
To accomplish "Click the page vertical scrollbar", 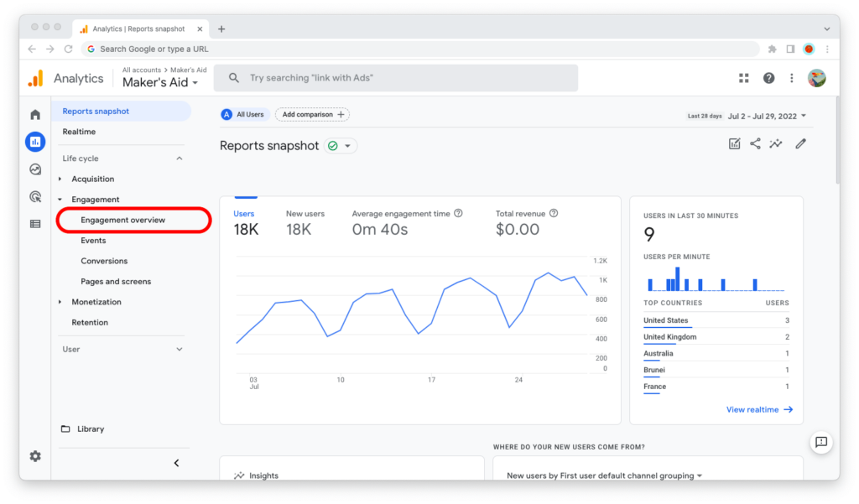I will [x=836, y=141].
